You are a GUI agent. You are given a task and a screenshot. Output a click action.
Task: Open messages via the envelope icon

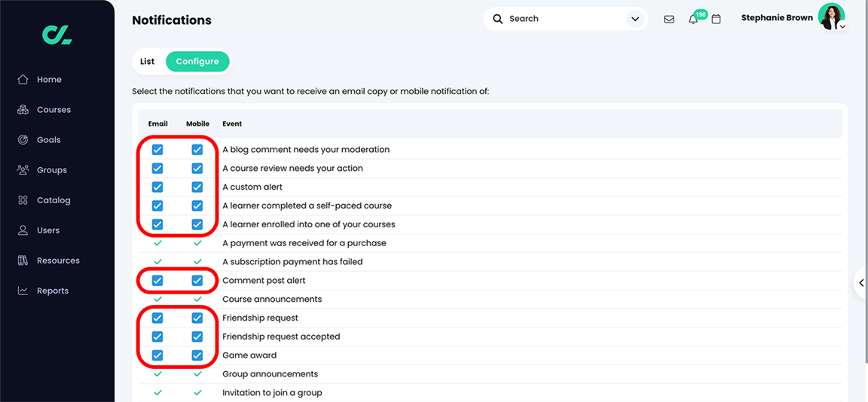668,19
